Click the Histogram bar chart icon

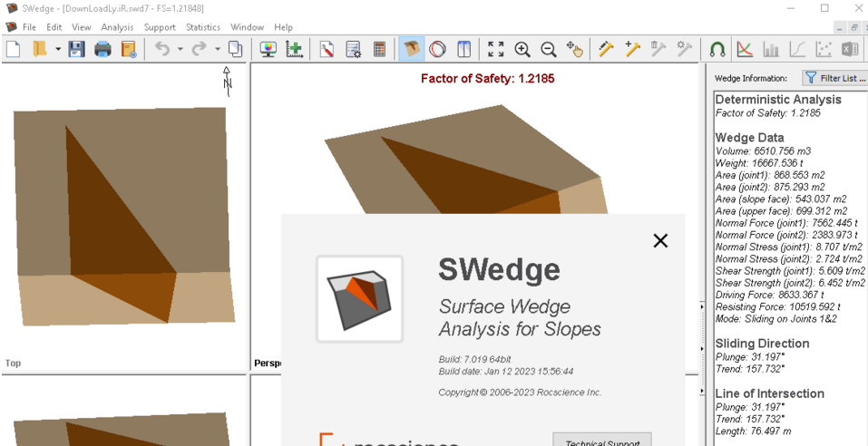[771, 49]
